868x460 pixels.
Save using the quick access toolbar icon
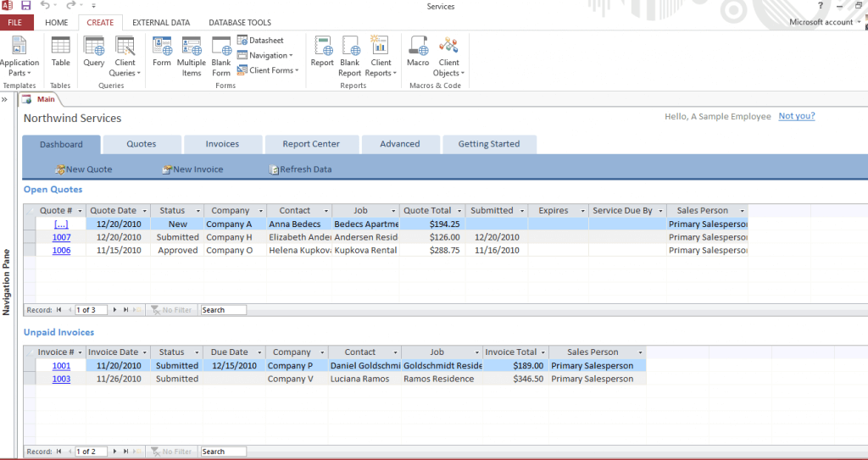pyautogui.click(x=26, y=6)
